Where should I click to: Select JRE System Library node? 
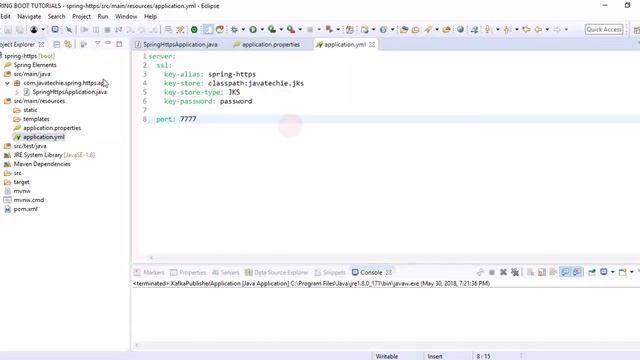tap(54, 155)
